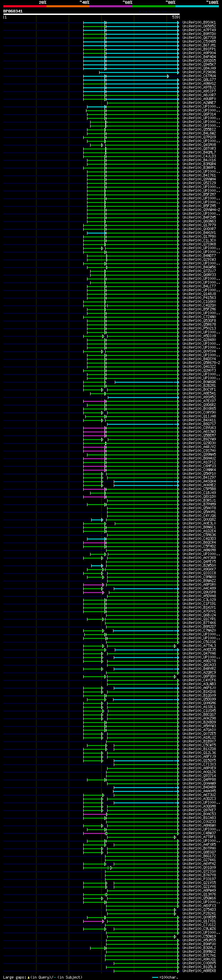Select the UniRef100_A9SH52 label

(x=199, y=397)
